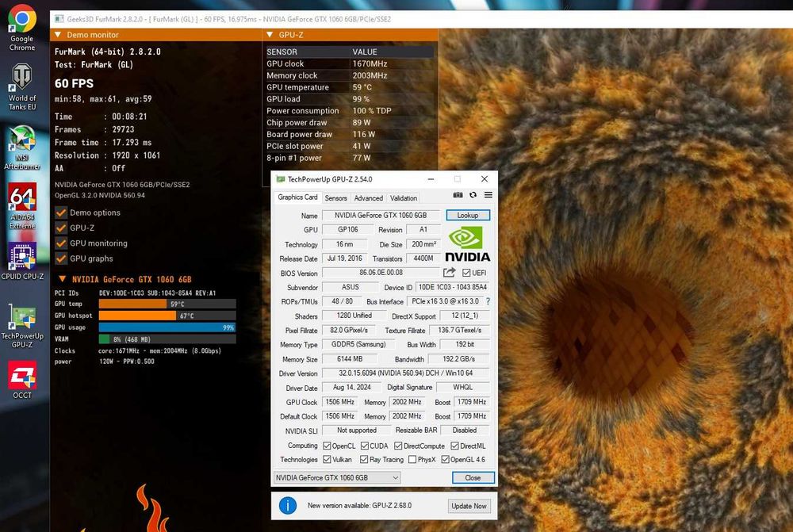Click BIOS Version field
This screenshot has height=532, width=793.
[x=381, y=273]
